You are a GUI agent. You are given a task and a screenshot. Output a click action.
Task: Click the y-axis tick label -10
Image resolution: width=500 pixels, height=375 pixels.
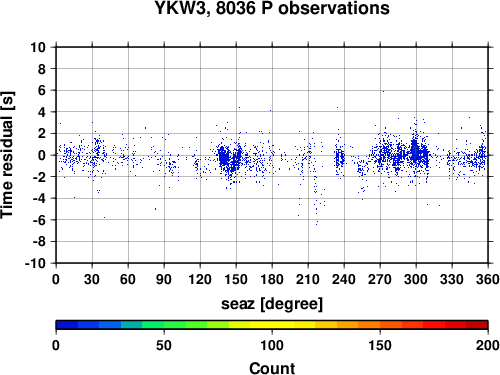click(x=35, y=263)
